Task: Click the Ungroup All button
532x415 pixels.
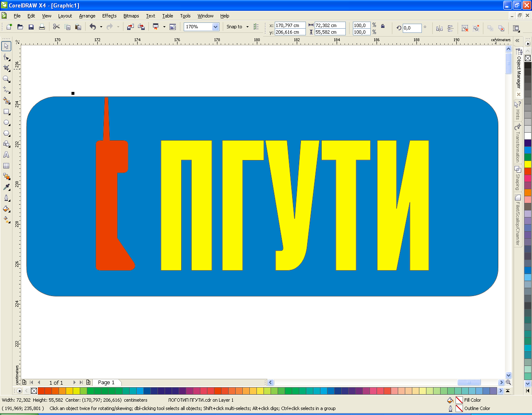Action: (x=476, y=28)
